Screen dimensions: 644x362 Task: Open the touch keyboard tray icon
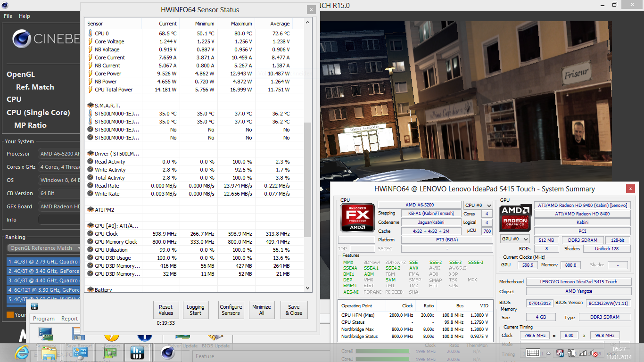[533, 353]
